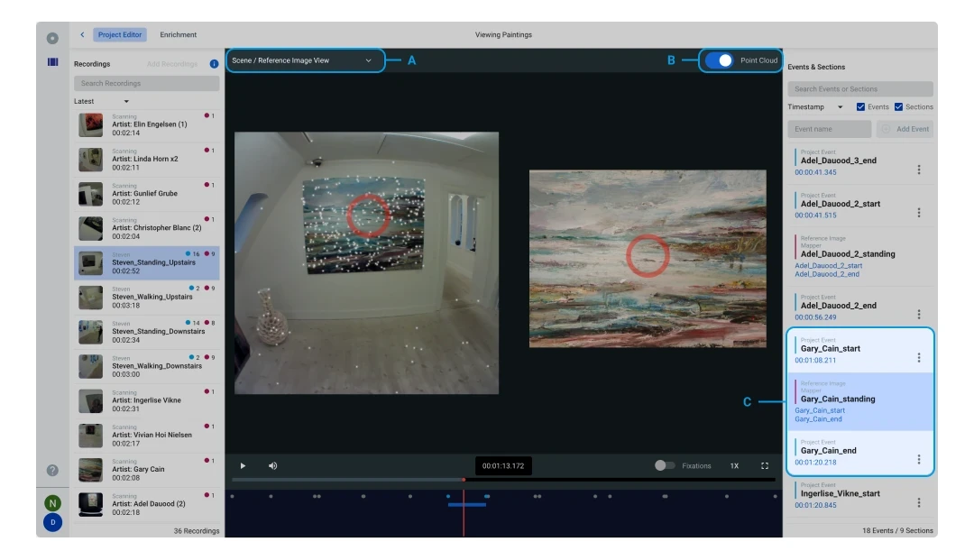Select the Artist: Gunlief Grube recording
974x560 pixels.
click(147, 194)
